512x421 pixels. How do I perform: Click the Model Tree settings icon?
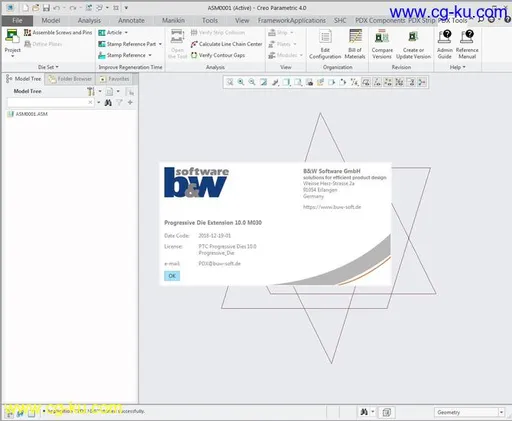tap(91, 91)
